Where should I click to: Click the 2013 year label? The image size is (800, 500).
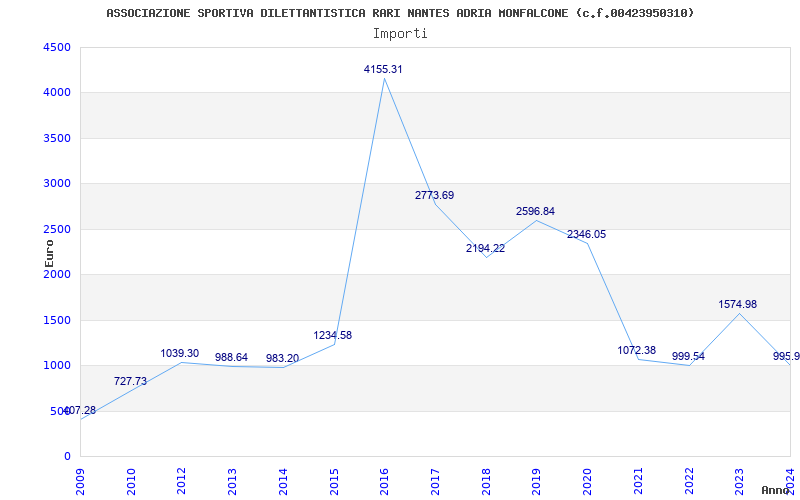tap(232, 481)
